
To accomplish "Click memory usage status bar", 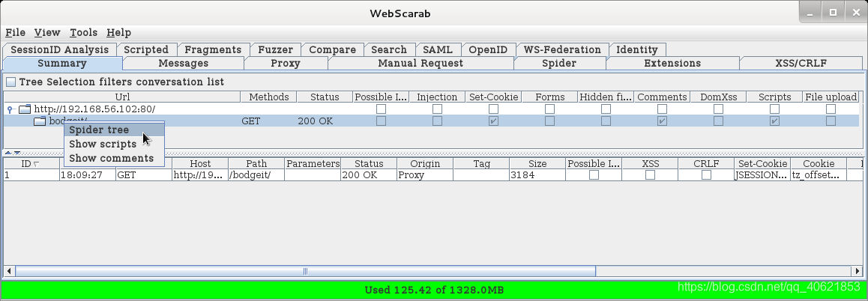I will click(434, 290).
